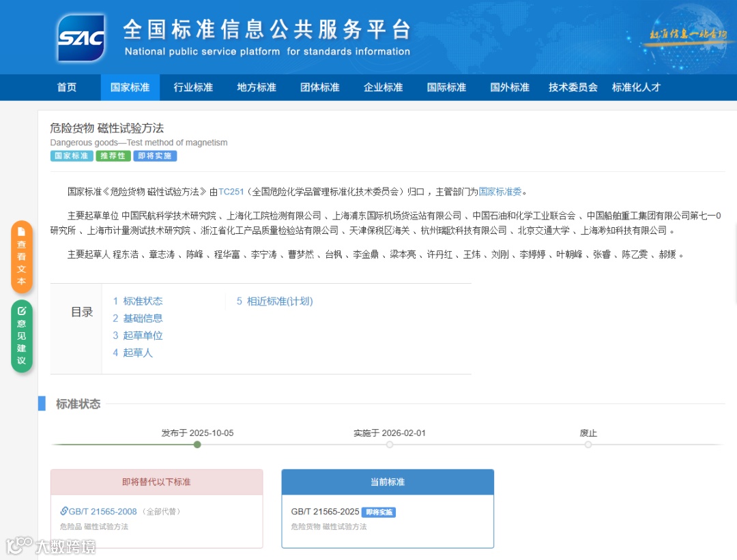Click the 废止 timeline dot
Image resolution: width=737 pixels, height=560 pixels.
click(x=588, y=445)
